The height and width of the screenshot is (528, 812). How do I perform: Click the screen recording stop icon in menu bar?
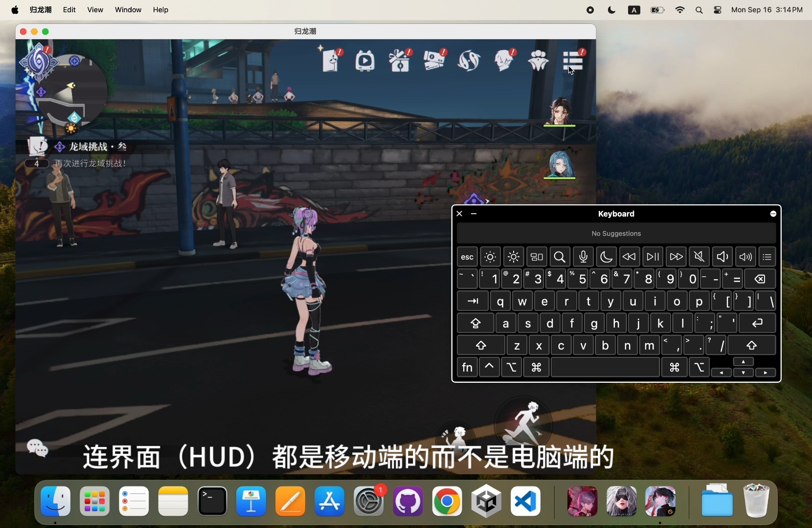tap(590, 10)
